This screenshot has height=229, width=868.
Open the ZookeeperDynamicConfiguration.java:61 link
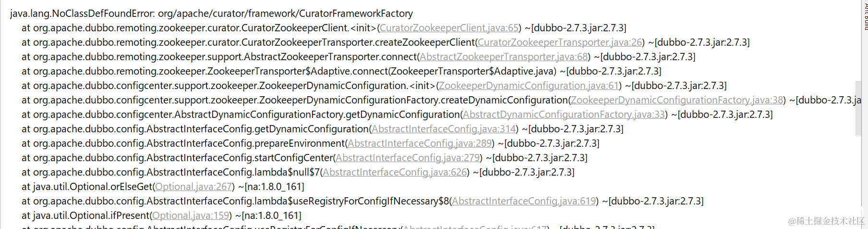pos(529,86)
